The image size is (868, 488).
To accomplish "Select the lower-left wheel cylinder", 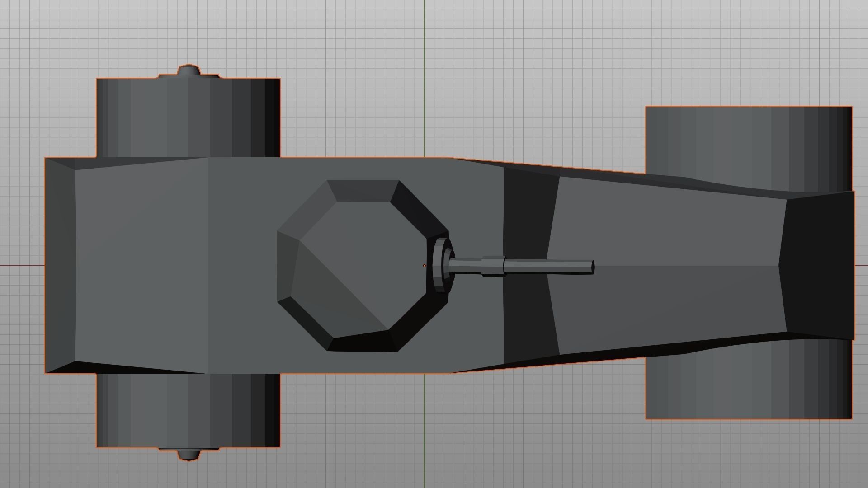I will click(x=188, y=411).
